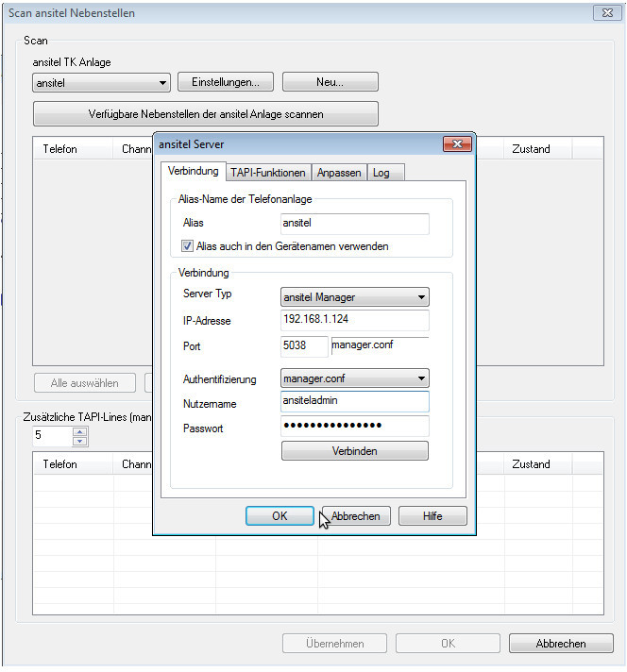Open the ansitel TK Anlage dropdown
The width and height of the screenshot is (627, 672).
[101, 83]
